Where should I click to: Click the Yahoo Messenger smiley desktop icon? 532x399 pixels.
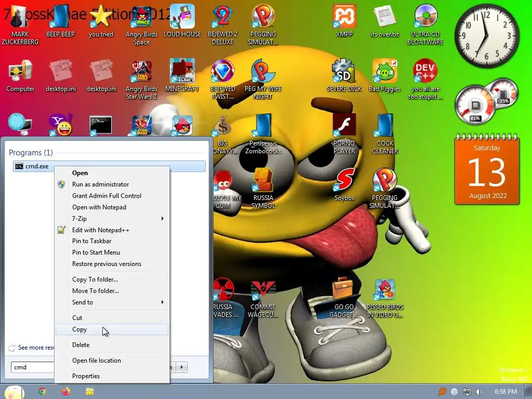pyautogui.click(x=60, y=125)
